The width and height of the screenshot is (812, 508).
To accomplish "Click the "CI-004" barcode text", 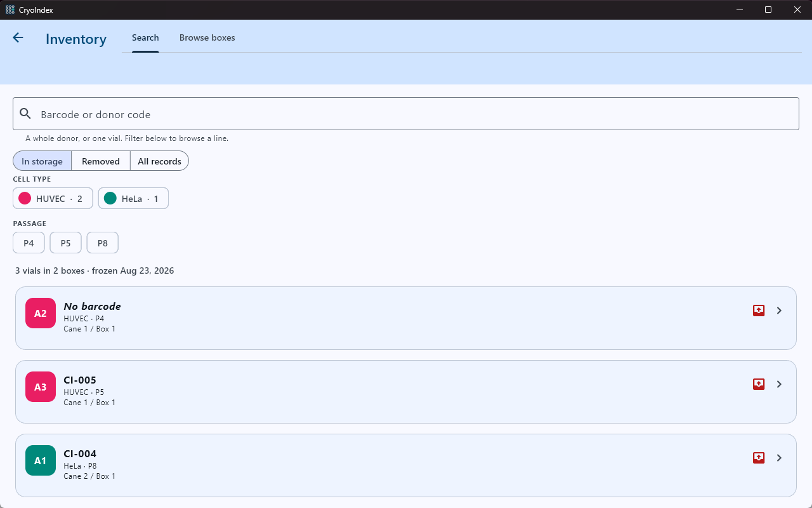I will click(80, 454).
